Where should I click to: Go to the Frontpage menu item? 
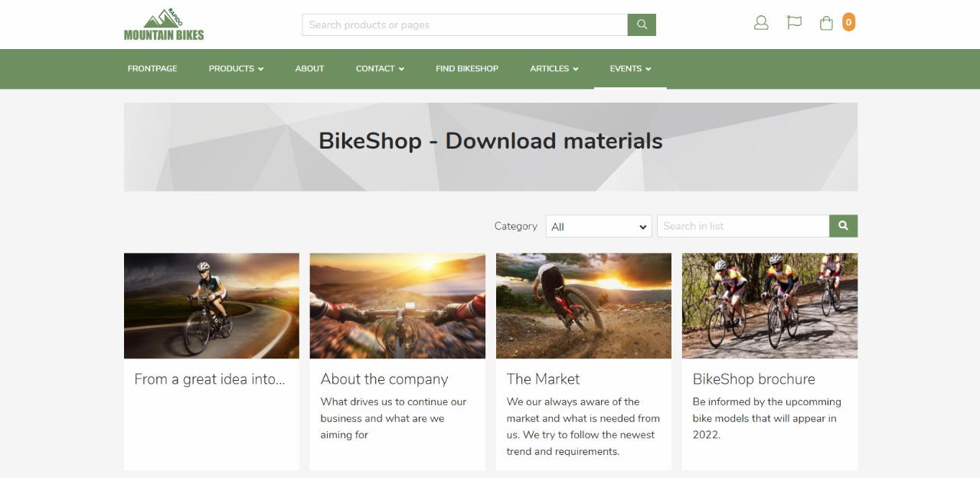tap(152, 69)
